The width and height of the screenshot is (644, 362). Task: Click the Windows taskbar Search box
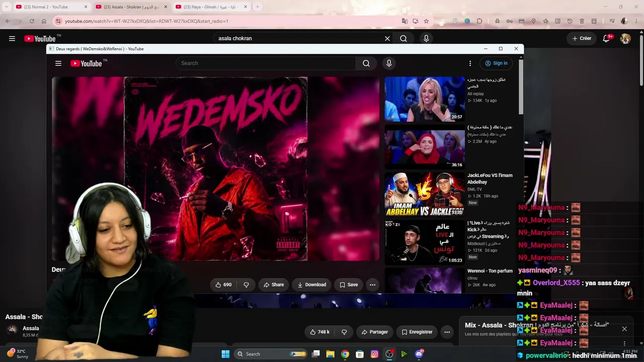pos(272,354)
